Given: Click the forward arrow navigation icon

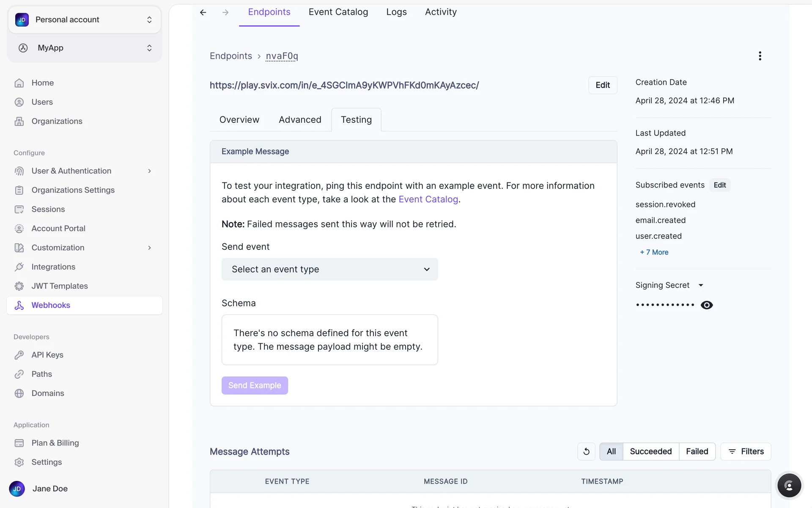Looking at the screenshot, I should click(225, 12).
